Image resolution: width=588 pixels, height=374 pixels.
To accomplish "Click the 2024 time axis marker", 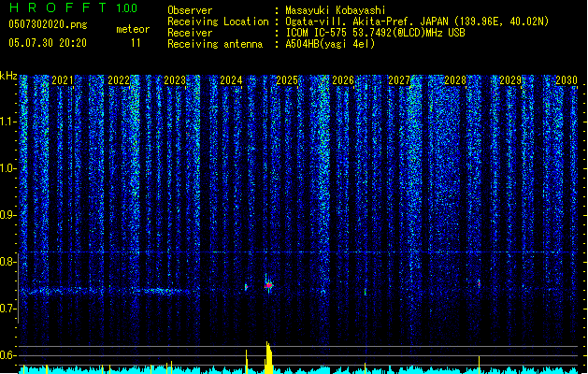I will coord(231,80).
